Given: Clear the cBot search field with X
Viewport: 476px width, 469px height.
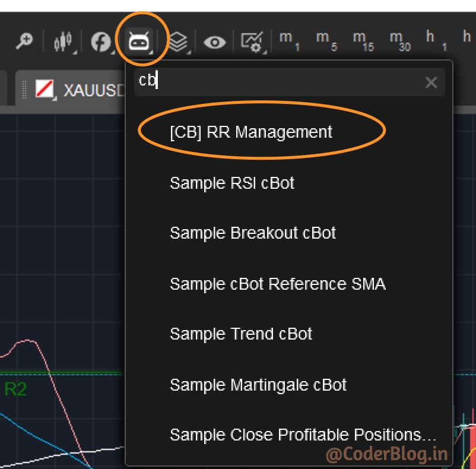Looking at the screenshot, I should pos(431,83).
